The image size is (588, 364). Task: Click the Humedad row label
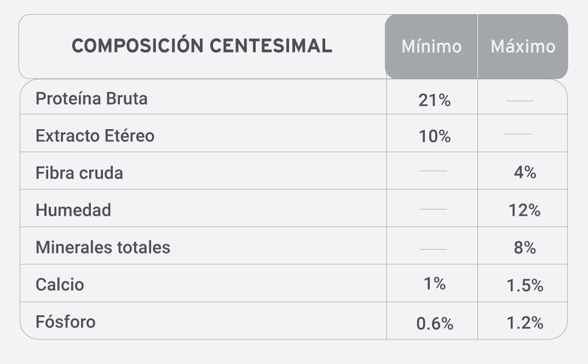click(73, 210)
